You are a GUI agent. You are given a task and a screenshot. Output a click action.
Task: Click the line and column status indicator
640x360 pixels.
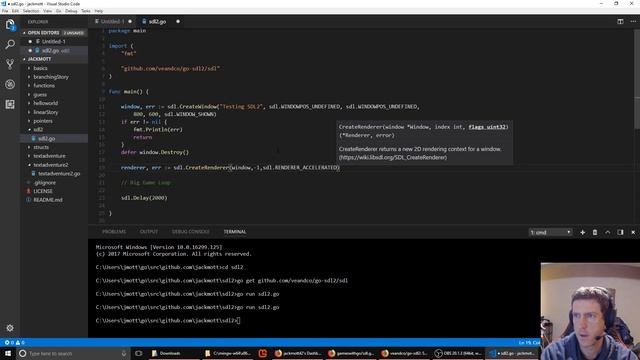[x=529, y=342]
